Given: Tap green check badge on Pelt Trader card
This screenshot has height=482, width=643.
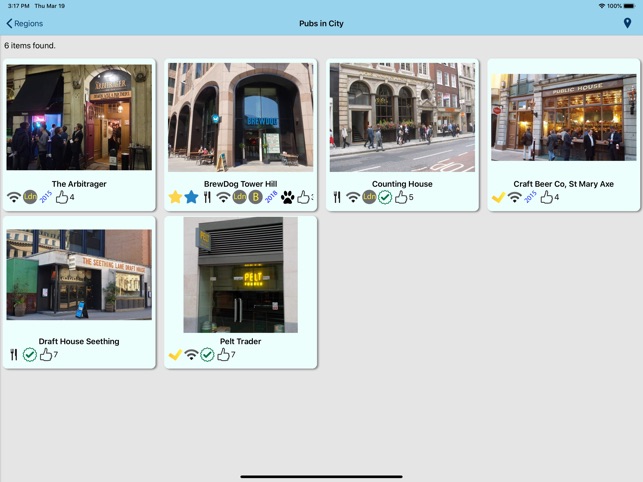Looking at the screenshot, I should click(207, 355).
